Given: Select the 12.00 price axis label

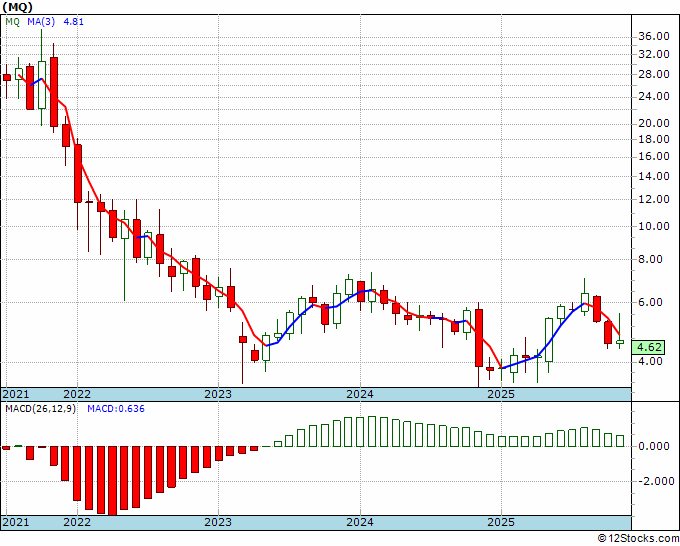Looking at the screenshot, I should (654, 199).
